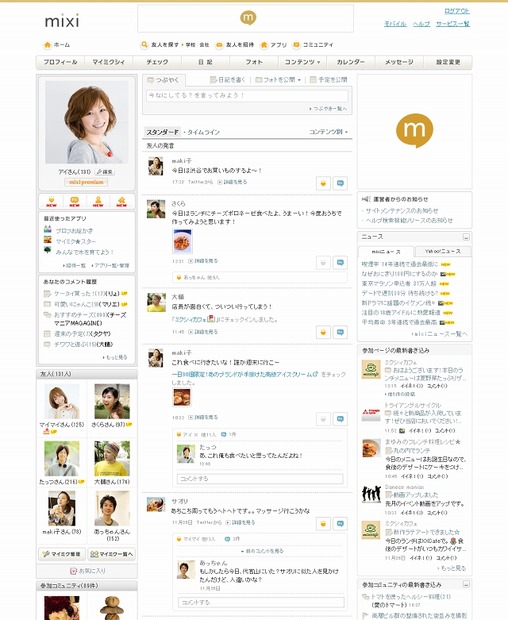Open つぶやき一覧へ link
508x620 pixels.
[328, 108]
